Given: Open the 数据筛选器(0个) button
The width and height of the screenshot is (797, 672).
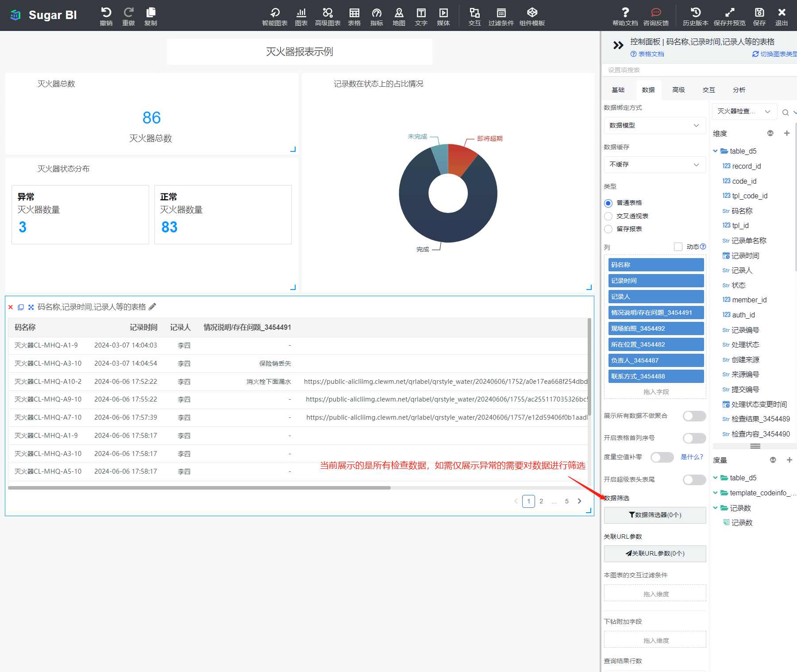Looking at the screenshot, I should coord(655,515).
